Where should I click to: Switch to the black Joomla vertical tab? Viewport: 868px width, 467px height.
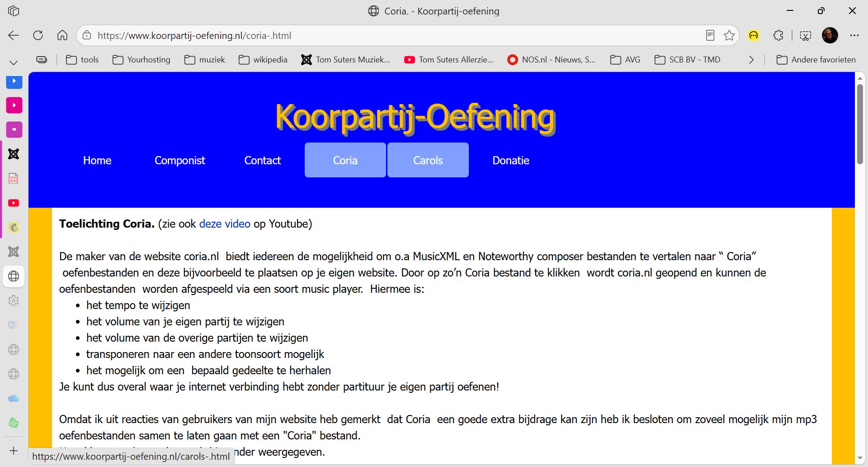14,154
